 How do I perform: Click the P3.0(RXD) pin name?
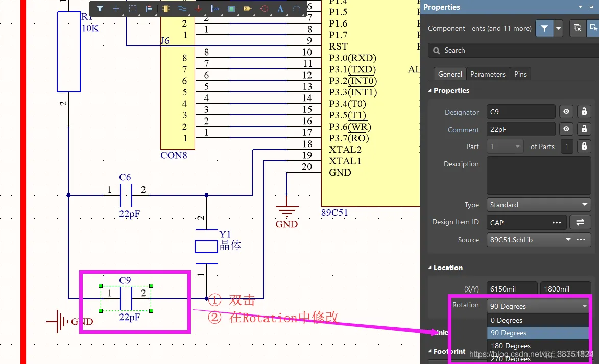point(352,58)
